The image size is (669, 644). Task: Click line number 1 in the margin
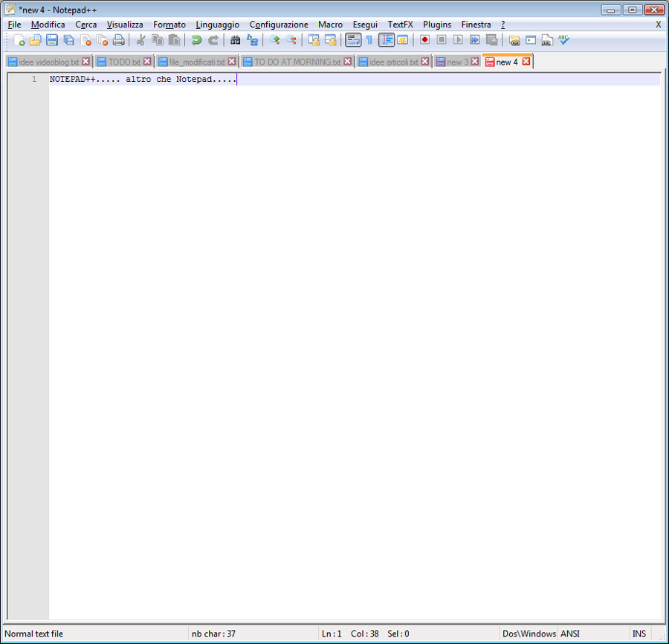tap(34, 79)
